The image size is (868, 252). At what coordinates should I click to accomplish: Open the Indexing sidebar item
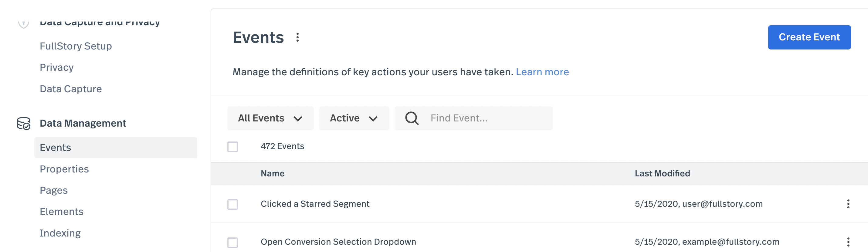pos(60,233)
